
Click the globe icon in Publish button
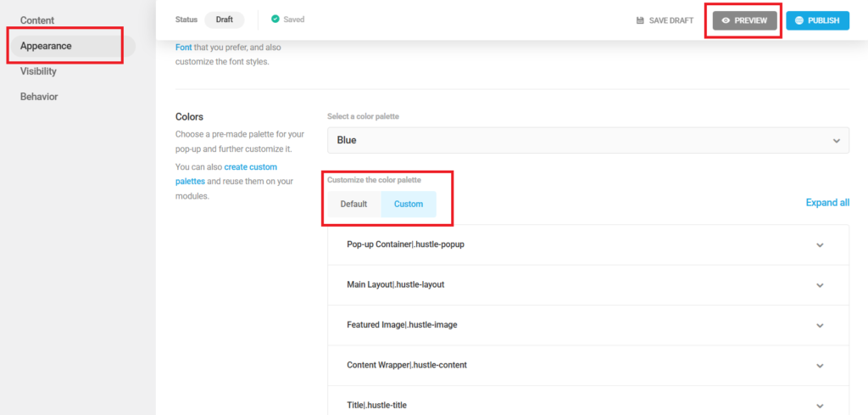798,20
